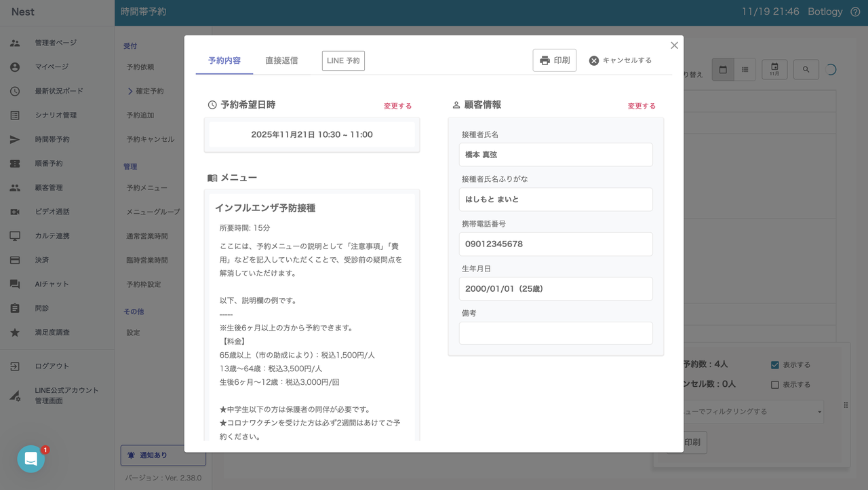Image resolution: width=868 pixels, height=490 pixels.
Task: Enable 表示する for キャンセル数
Action: coord(775,385)
